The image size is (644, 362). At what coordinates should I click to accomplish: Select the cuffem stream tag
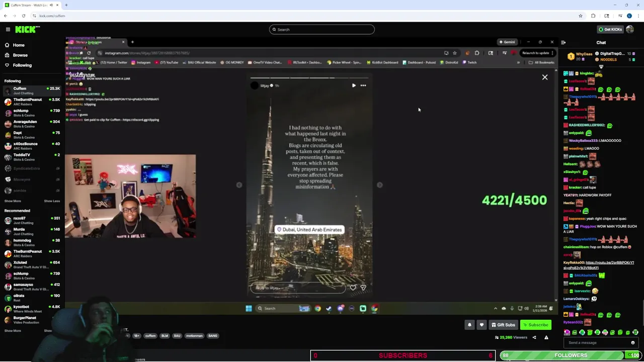point(150,336)
